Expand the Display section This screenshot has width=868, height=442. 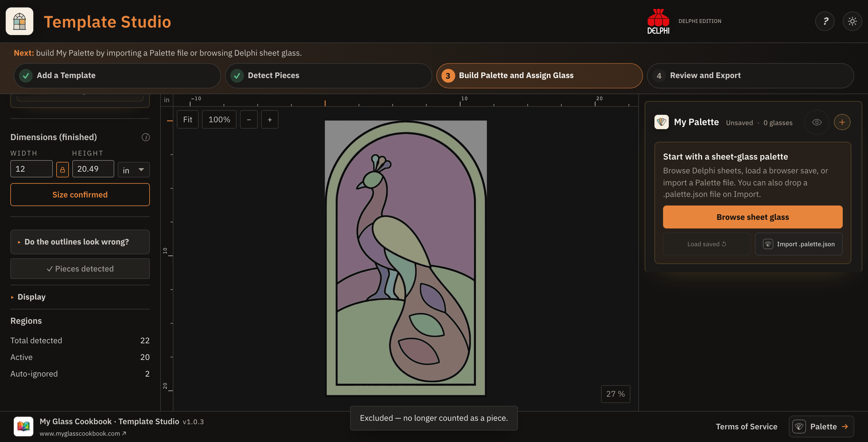pos(31,297)
